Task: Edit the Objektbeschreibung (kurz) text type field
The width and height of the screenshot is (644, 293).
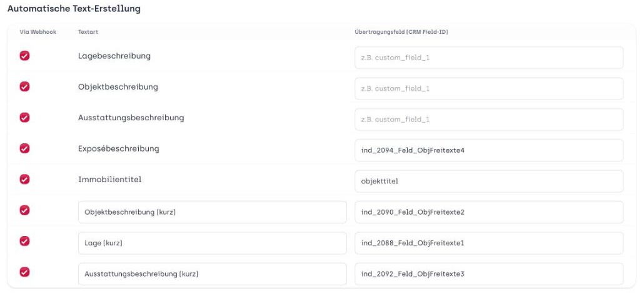Action: (213, 212)
